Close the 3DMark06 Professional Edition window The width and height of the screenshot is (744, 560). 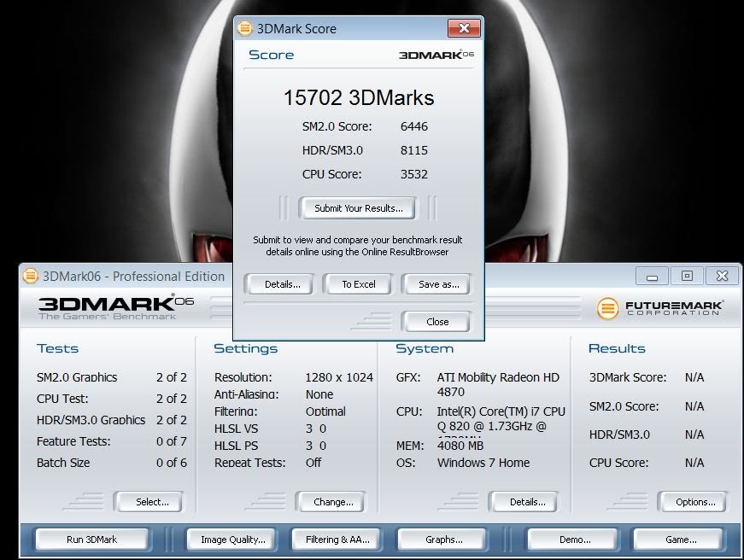[x=722, y=276]
